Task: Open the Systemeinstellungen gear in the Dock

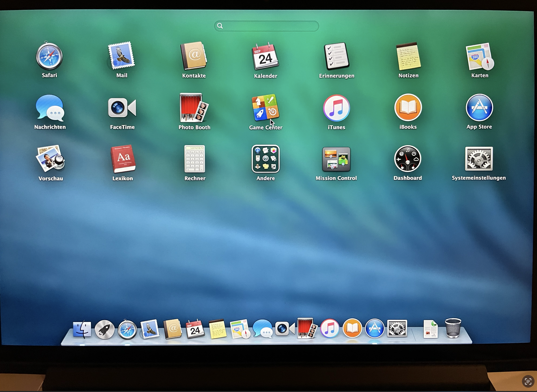Action: tap(397, 328)
